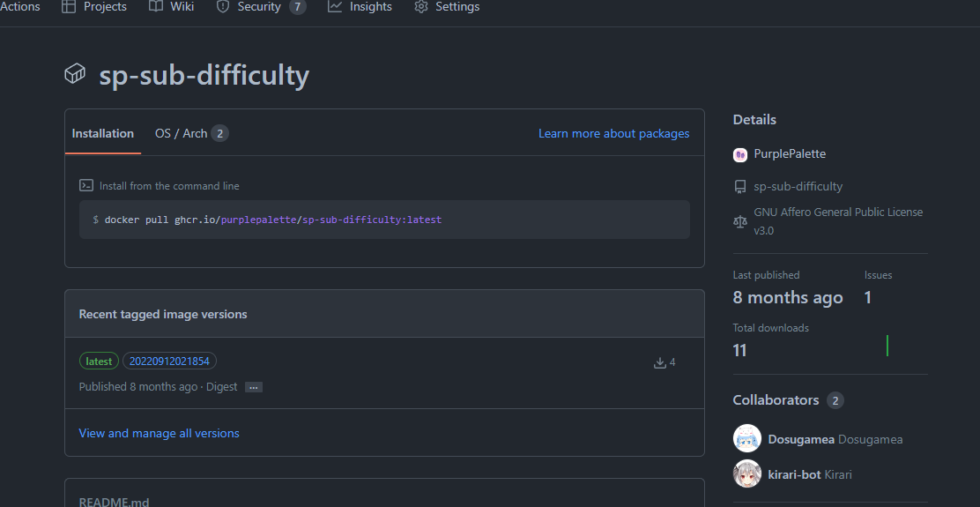Open Learn more about packages link
980x507 pixels.
[x=613, y=133]
